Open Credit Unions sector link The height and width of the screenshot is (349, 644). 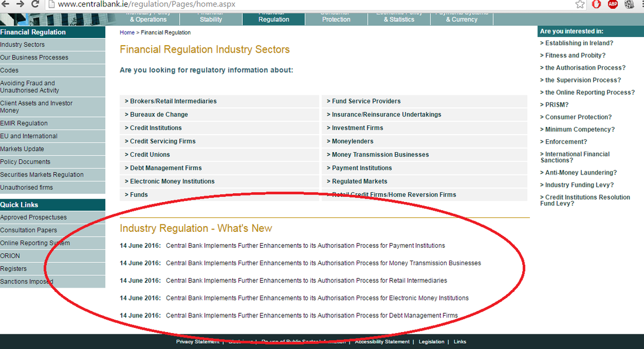(220, 155)
